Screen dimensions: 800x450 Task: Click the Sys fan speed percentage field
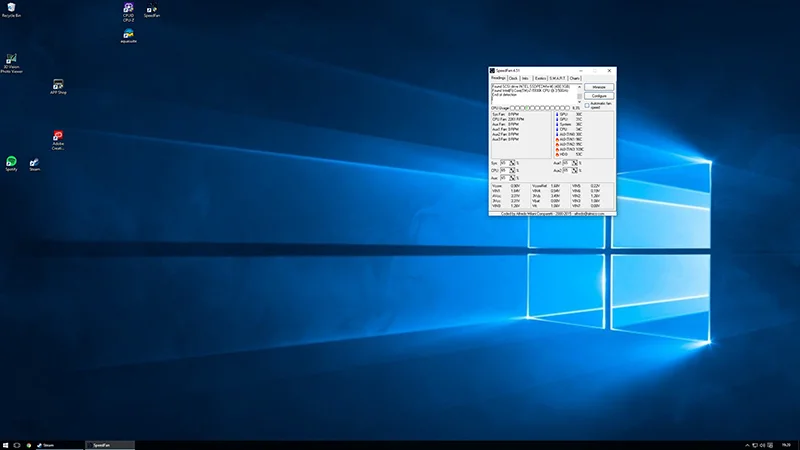(x=505, y=163)
